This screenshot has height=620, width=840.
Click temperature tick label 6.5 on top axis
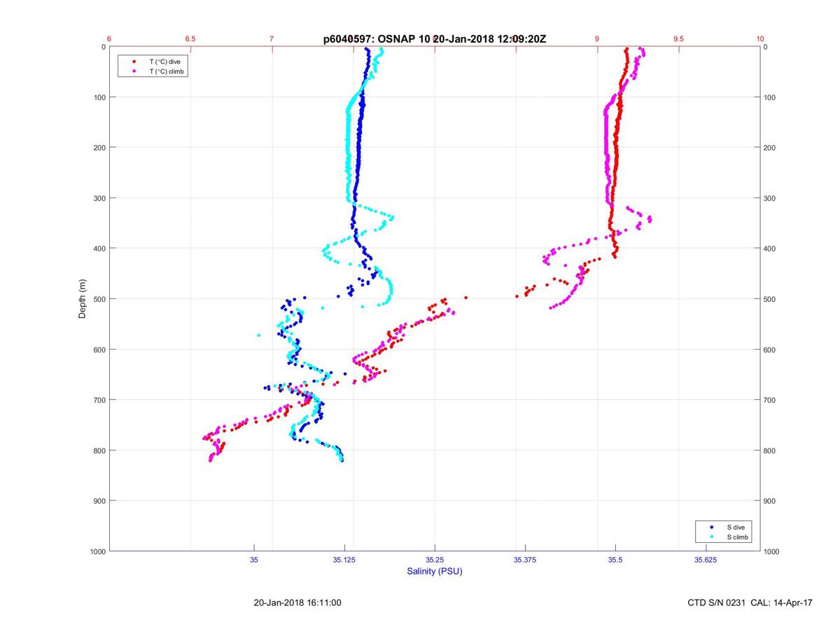click(x=190, y=39)
